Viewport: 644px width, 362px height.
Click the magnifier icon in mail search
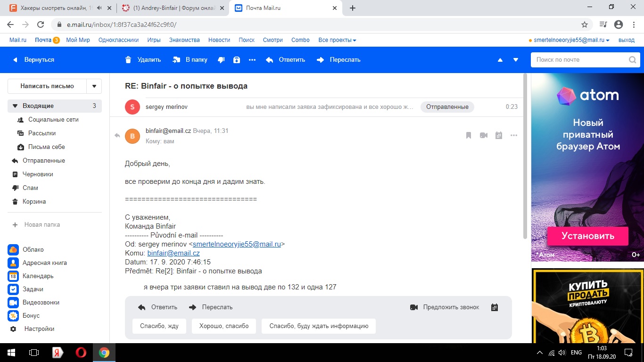click(633, 60)
